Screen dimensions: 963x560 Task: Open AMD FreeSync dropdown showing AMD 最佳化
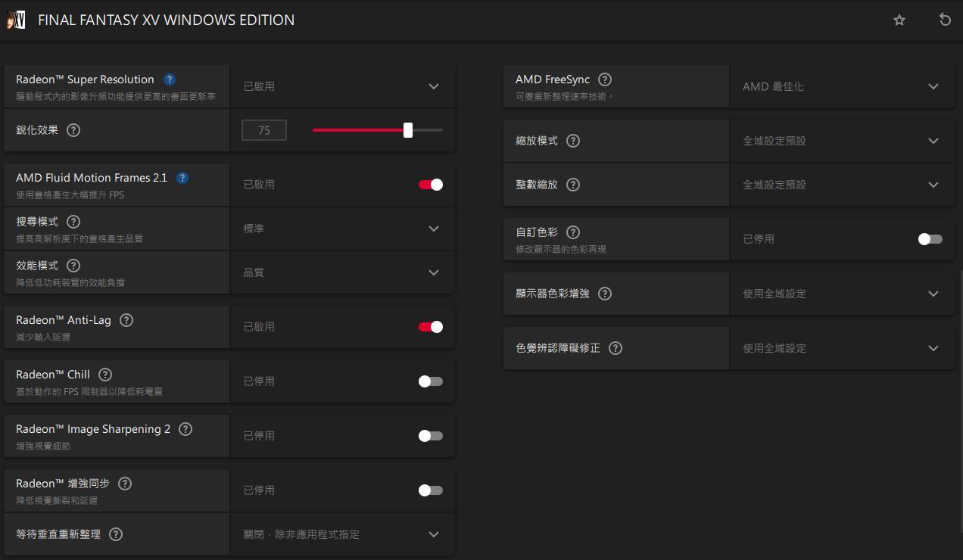pyautogui.click(x=843, y=86)
